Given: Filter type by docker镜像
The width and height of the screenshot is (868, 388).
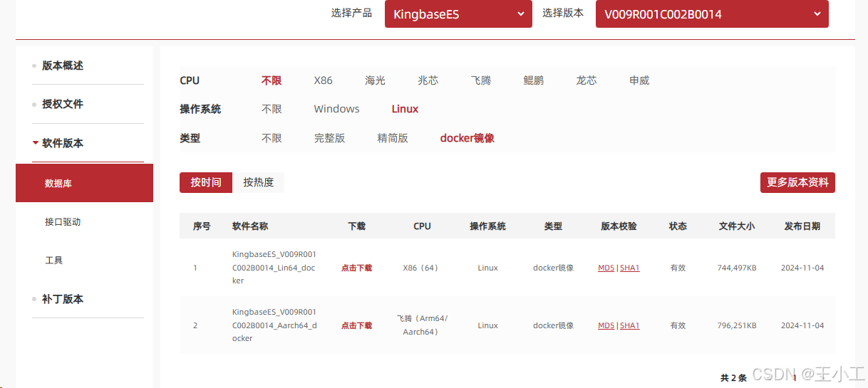Looking at the screenshot, I should (467, 138).
